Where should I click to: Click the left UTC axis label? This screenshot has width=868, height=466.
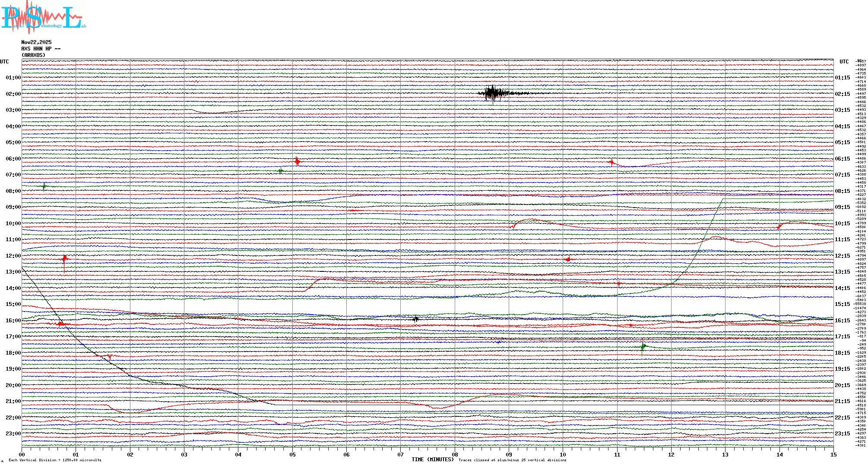point(4,62)
